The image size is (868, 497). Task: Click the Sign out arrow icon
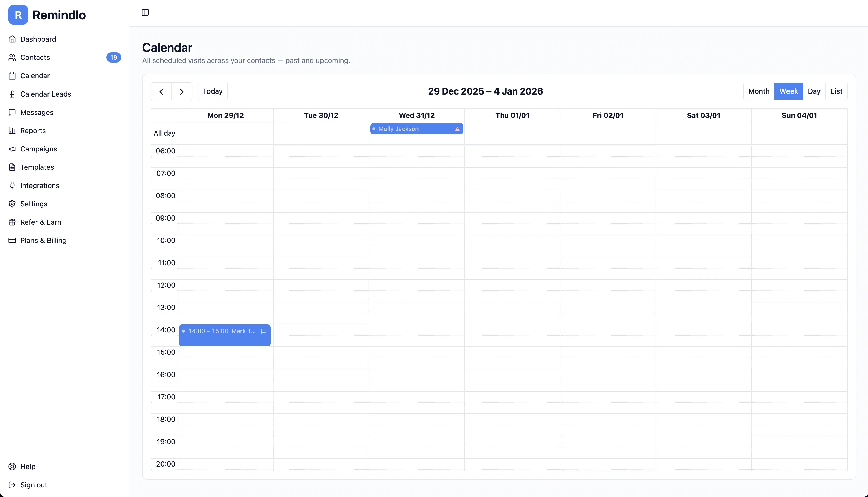pyautogui.click(x=12, y=485)
